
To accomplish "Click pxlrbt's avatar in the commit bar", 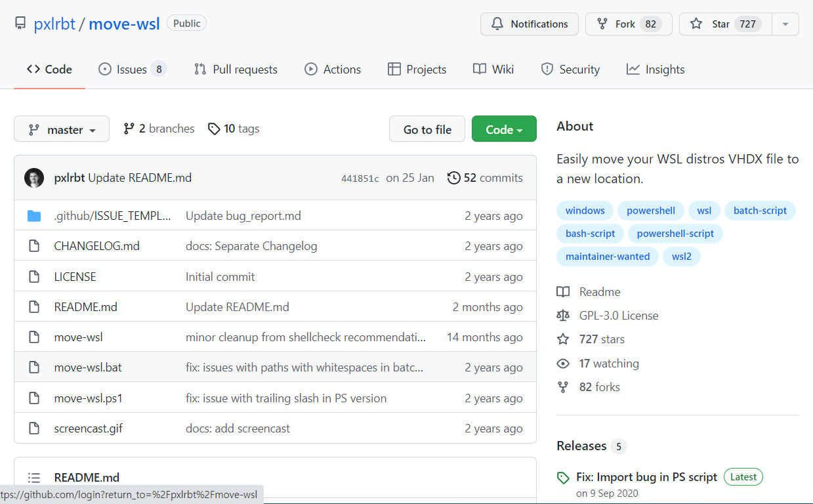I will tap(34, 178).
